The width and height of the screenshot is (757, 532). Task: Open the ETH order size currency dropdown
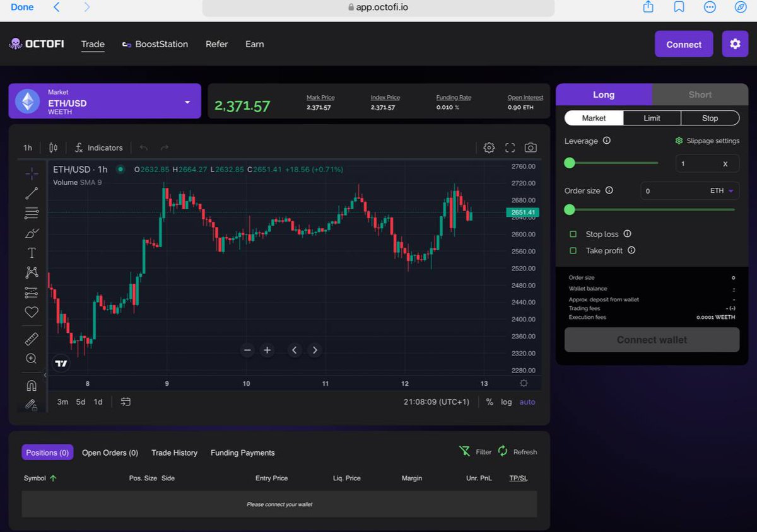click(722, 190)
